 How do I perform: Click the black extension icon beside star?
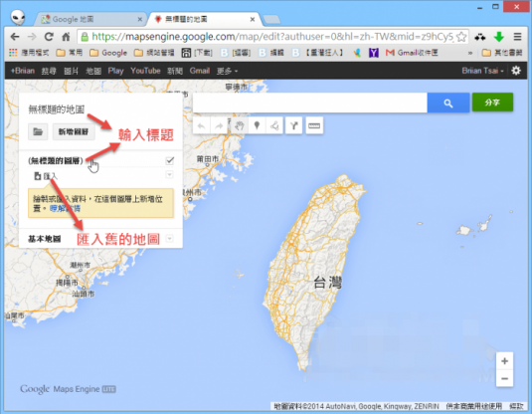479,37
